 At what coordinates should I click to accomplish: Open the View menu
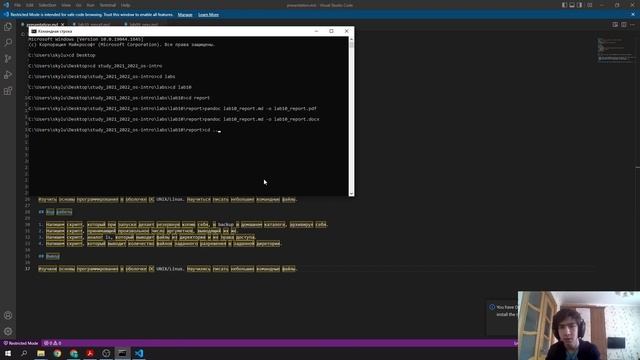click(66, 5)
